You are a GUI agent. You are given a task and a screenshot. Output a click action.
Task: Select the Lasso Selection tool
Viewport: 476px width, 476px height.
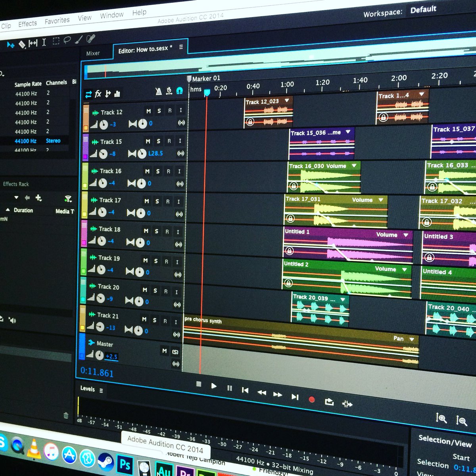coord(67,40)
